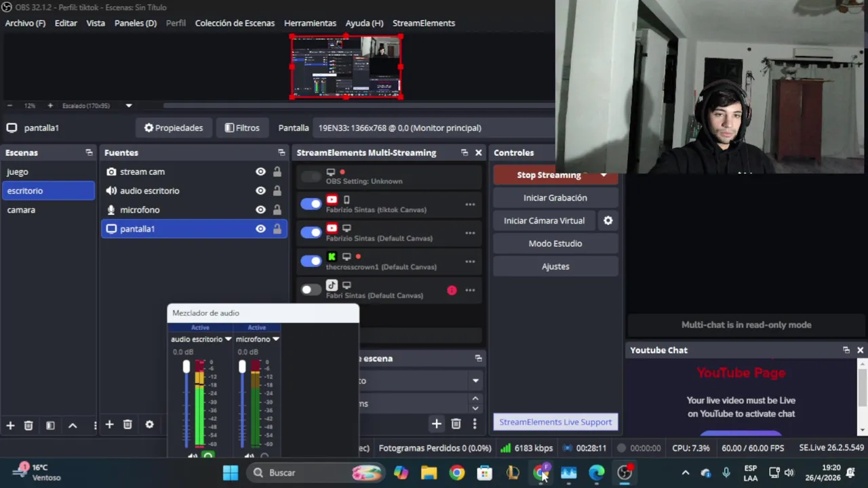Click the Propiedades button

tap(174, 127)
